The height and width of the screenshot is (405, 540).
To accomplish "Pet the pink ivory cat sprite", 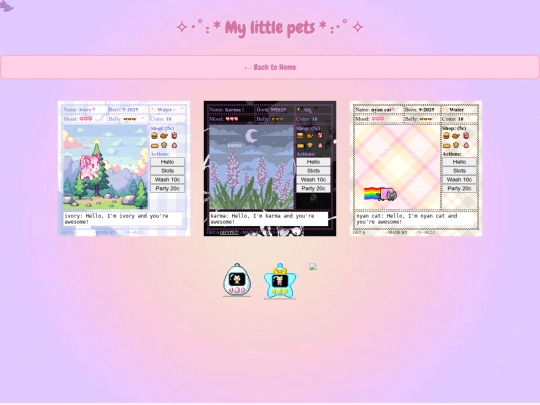I will point(90,166).
